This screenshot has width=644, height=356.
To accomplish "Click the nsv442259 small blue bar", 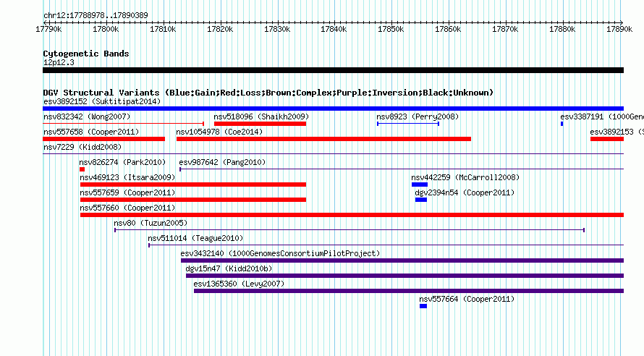I will pos(420,185).
